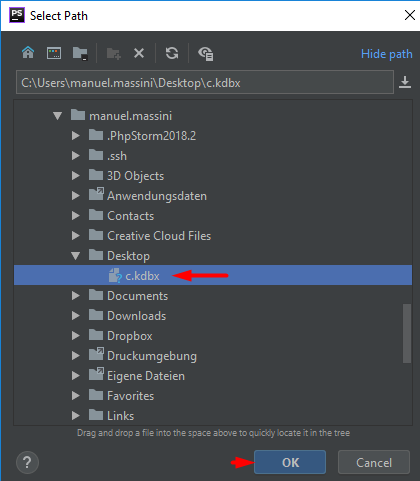The height and width of the screenshot is (481, 420).
Task: Click into the path text field
Action: click(x=205, y=82)
